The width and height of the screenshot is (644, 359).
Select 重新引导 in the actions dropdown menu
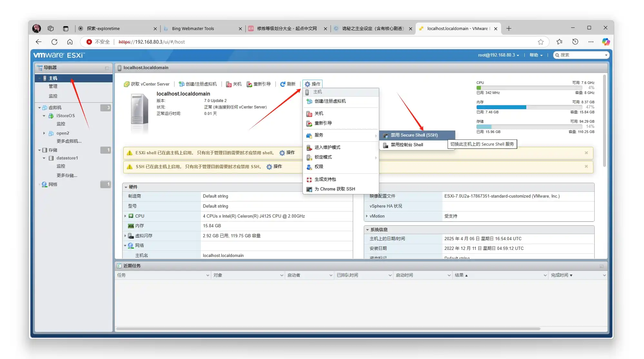point(341,123)
